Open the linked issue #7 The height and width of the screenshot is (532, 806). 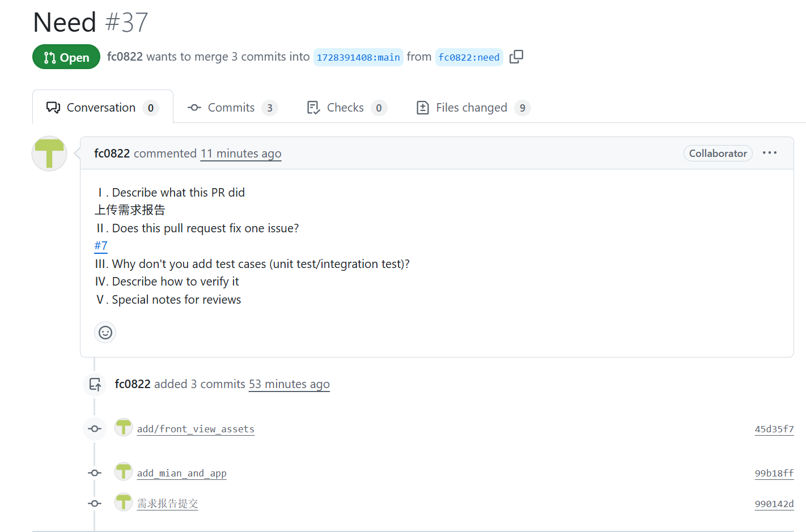point(101,246)
